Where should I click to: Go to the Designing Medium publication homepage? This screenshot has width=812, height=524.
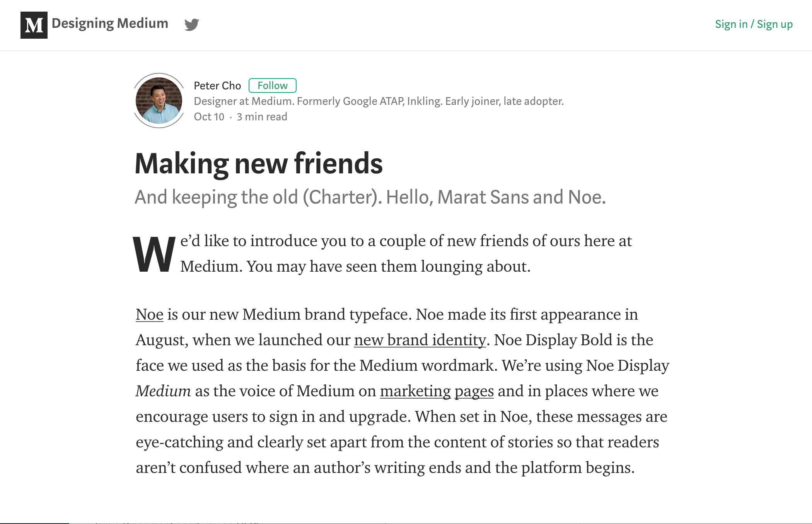click(x=109, y=23)
